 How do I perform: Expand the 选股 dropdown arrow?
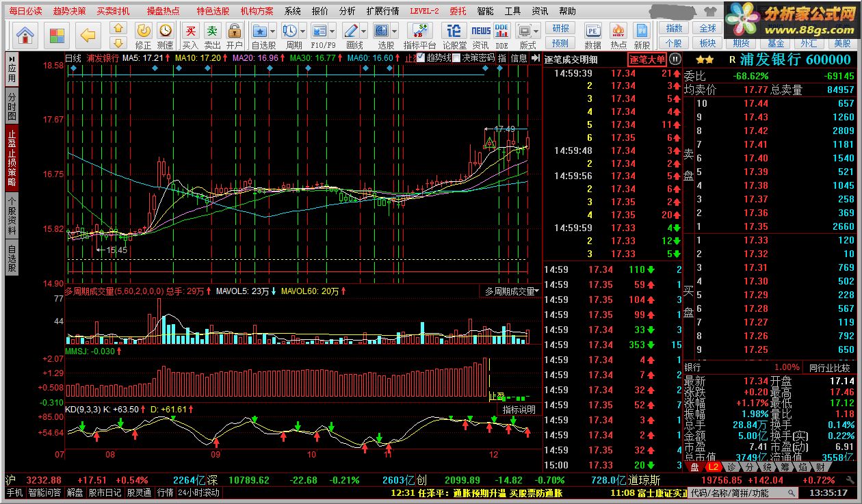pyautogui.click(x=395, y=31)
